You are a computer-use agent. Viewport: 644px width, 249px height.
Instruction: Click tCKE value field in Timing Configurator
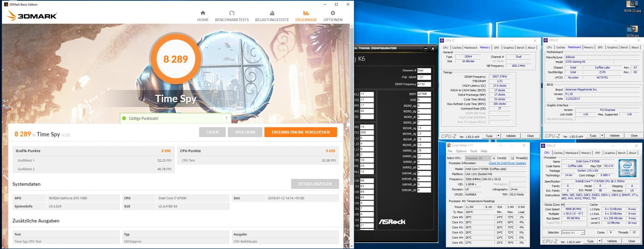click(424, 100)
